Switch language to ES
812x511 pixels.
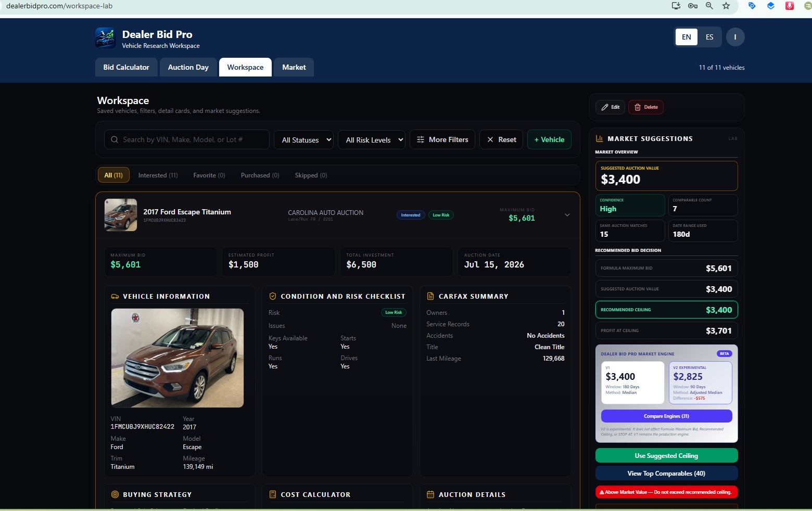tap(709, 37)
